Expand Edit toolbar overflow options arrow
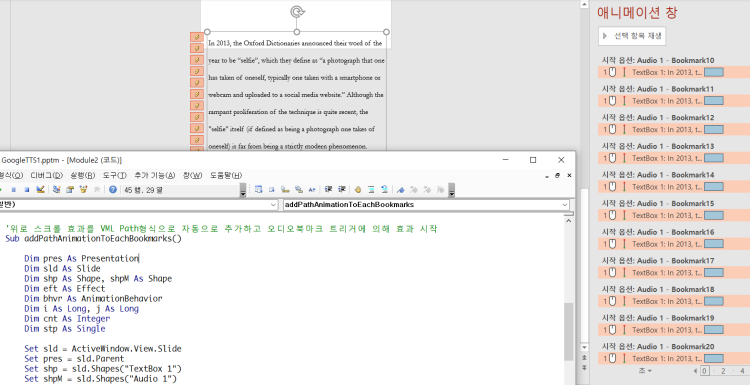The width and height of the screenshot is (750, 385). coord(452,190)
